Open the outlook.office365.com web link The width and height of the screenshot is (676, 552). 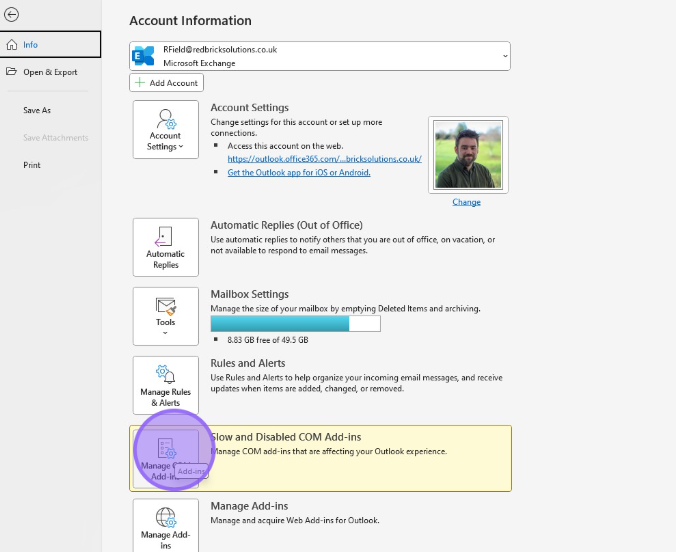click(324, 159)
